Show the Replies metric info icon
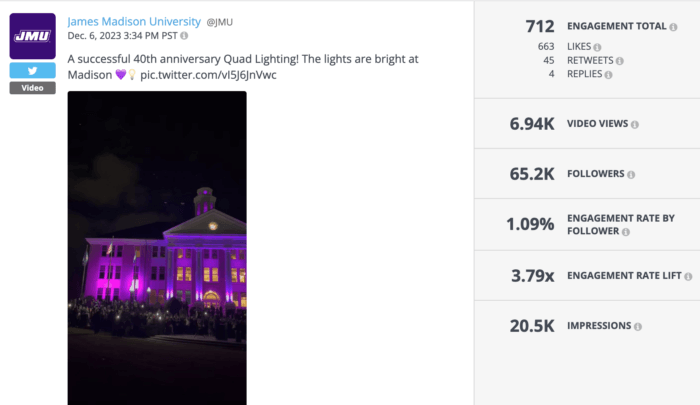This screenshot has width=700, height=405. click(x=606, y=75)
